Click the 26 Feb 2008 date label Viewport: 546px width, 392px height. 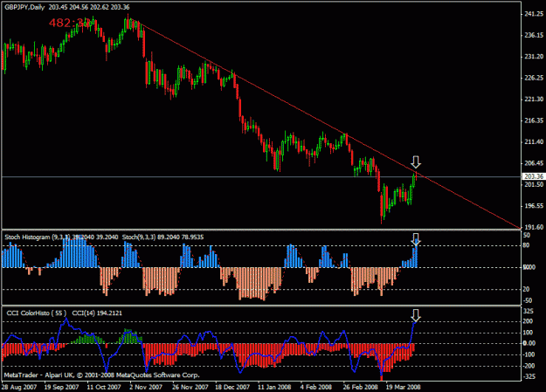tap(360, 387)
